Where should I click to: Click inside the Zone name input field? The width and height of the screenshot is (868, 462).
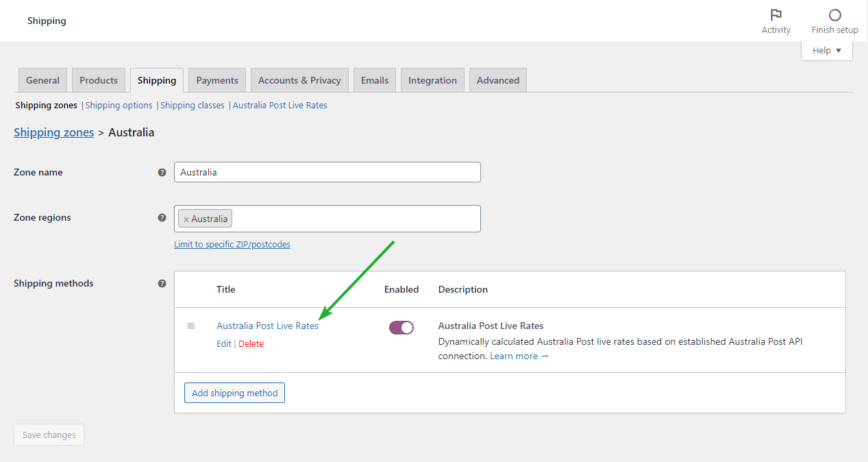(x=327, y=172)
